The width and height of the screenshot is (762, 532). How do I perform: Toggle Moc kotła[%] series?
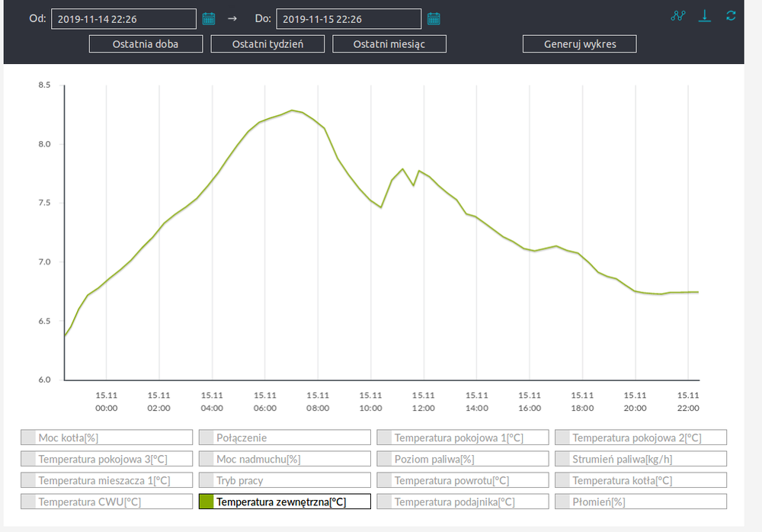[x=106, y=437]
